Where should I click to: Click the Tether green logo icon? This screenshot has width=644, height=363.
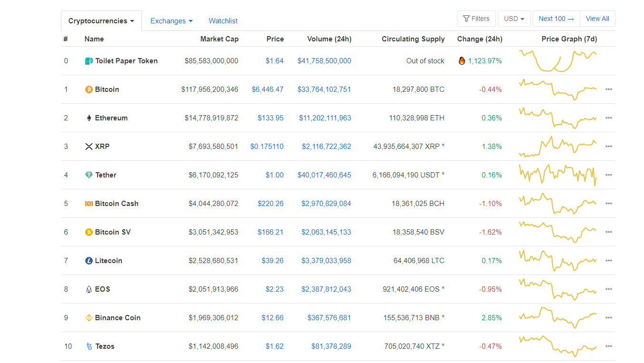coord(89,175)
